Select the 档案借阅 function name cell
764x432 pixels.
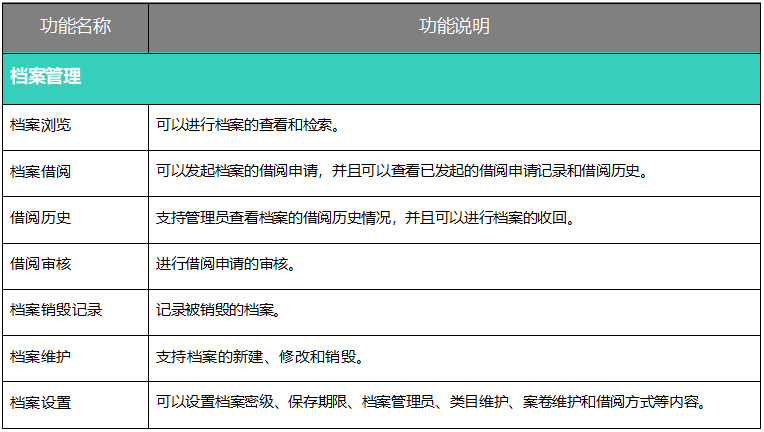40,172
